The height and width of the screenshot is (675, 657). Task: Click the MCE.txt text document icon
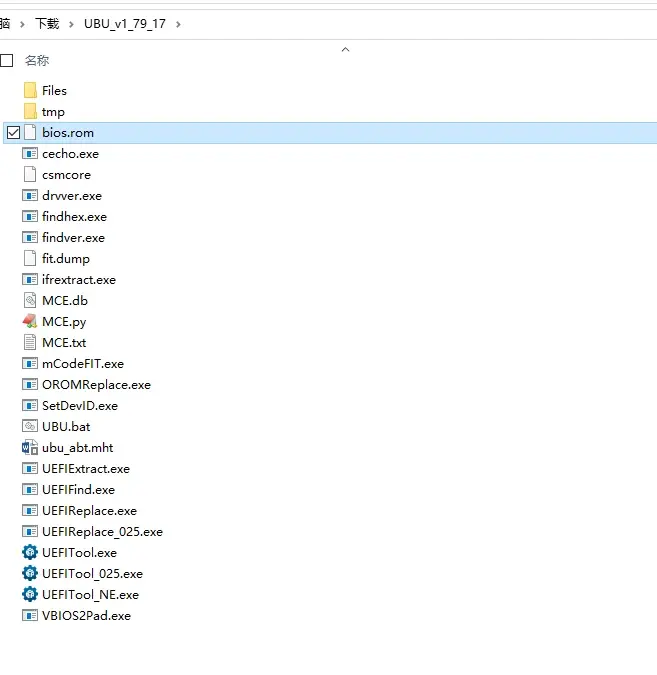point(30,343)
